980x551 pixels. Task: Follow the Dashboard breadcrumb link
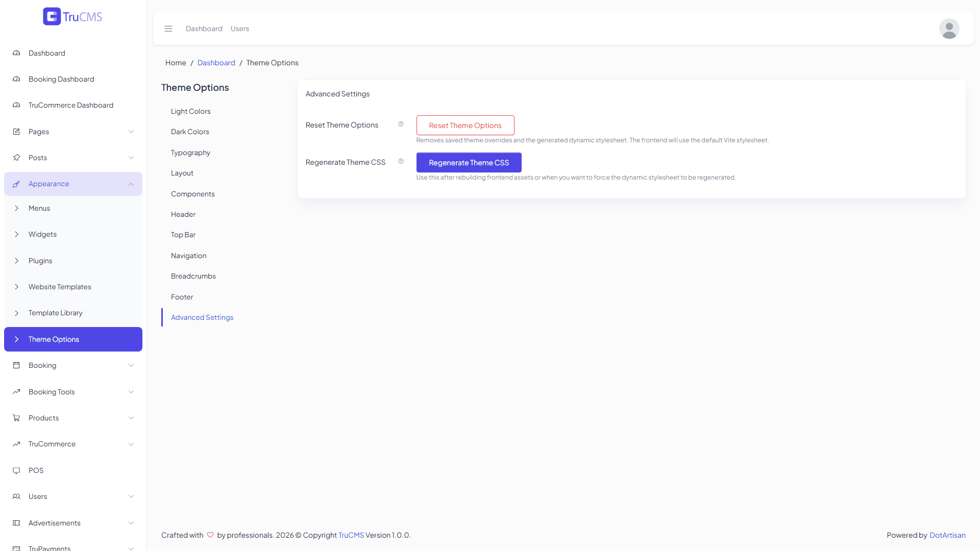coord(216,63)
